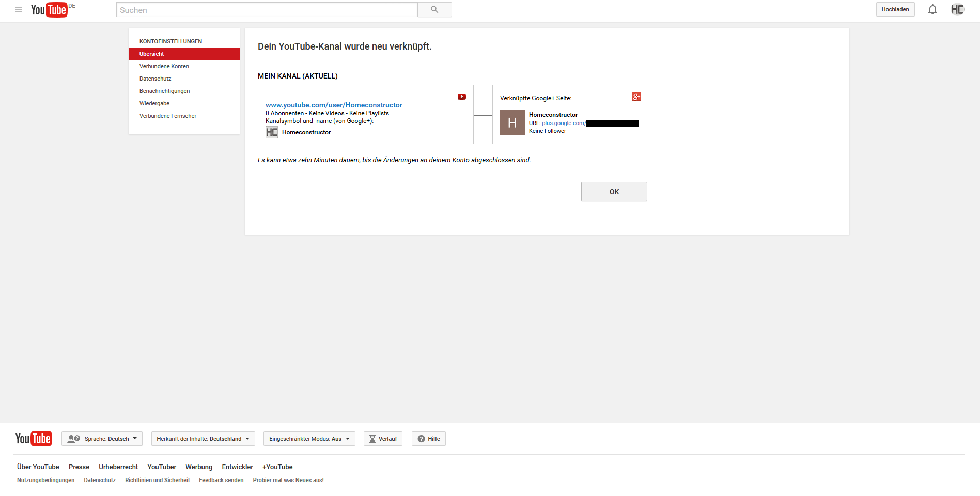
Task: Open the notifications bell
Action: tap(932, 9)
